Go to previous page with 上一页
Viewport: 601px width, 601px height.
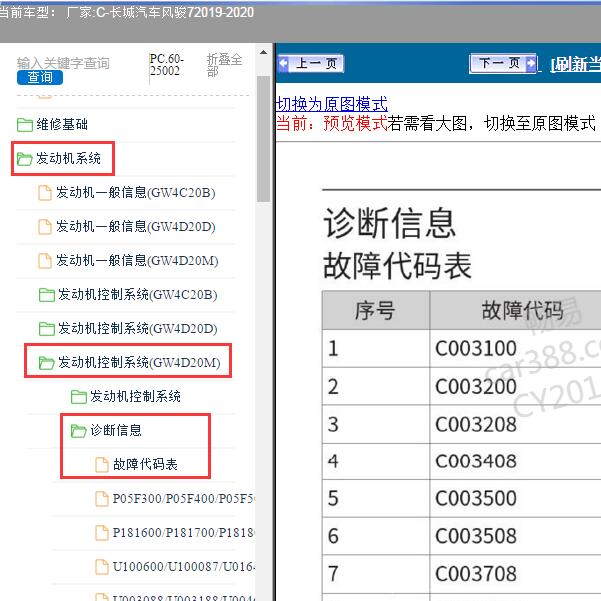[311, 64]
